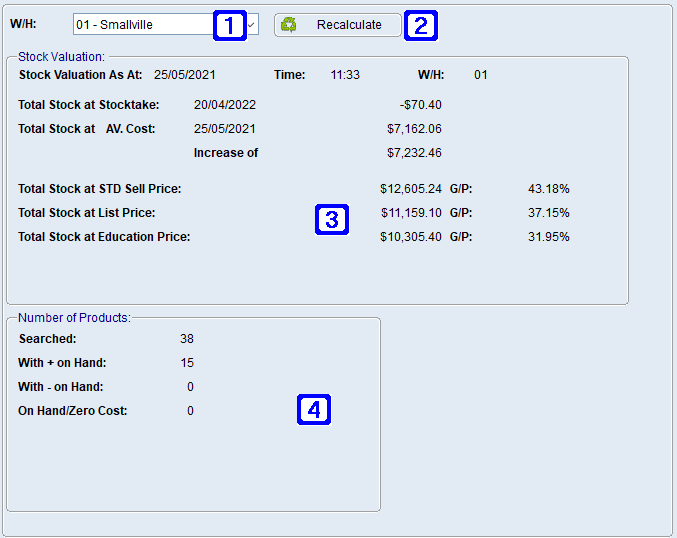
Task: Click the stocktake total -$70.40
Action: [x=421, y=105]
